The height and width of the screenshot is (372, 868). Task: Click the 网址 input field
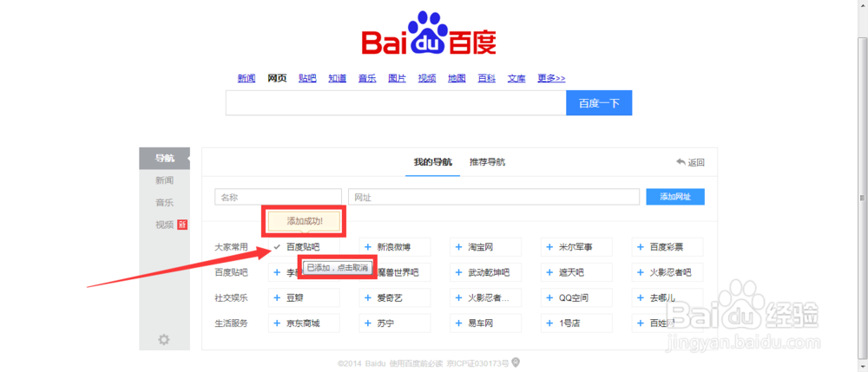click(x=494, y=197)
